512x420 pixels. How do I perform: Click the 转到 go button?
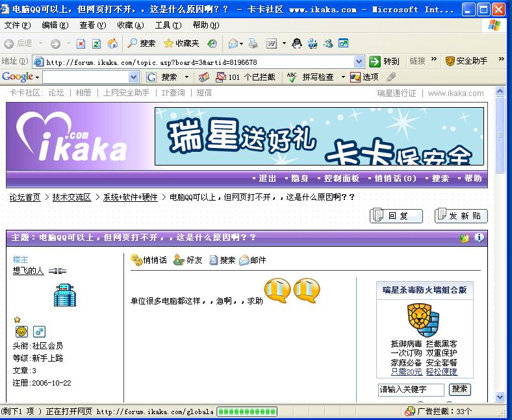384,62
